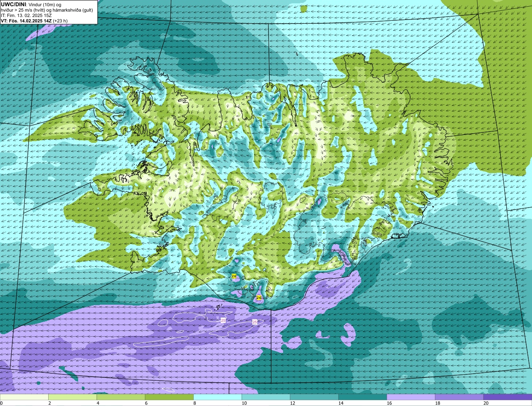Click the 'VT: Fös. 14.02.2025 14Z (+23 h)' line

click(34, 20)
